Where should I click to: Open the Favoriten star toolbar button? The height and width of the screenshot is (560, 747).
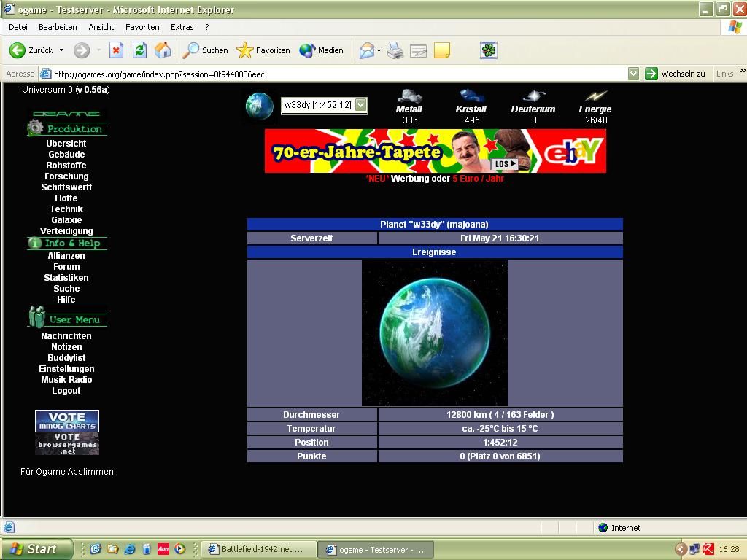click(263, 50)
